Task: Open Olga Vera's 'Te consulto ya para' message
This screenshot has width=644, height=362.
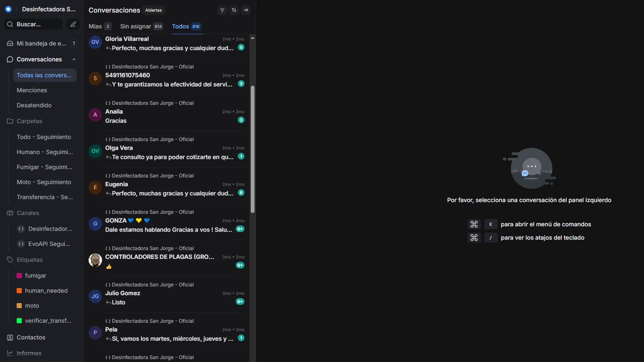Action: tap(166, 149)
